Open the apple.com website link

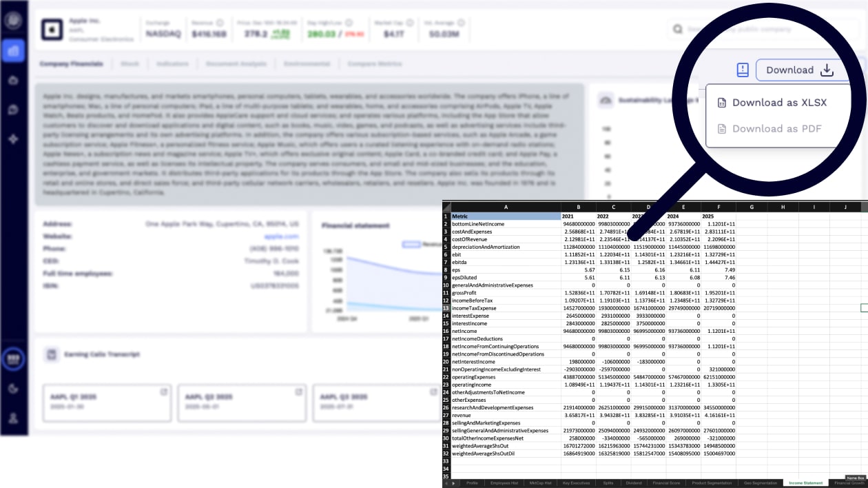point(281,236)
